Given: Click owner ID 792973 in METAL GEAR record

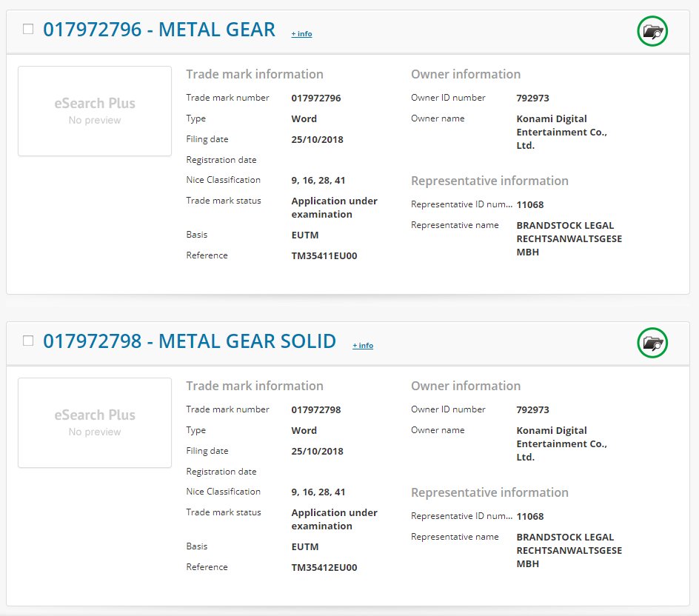Looking at the screenshot, I should point(532,98).
